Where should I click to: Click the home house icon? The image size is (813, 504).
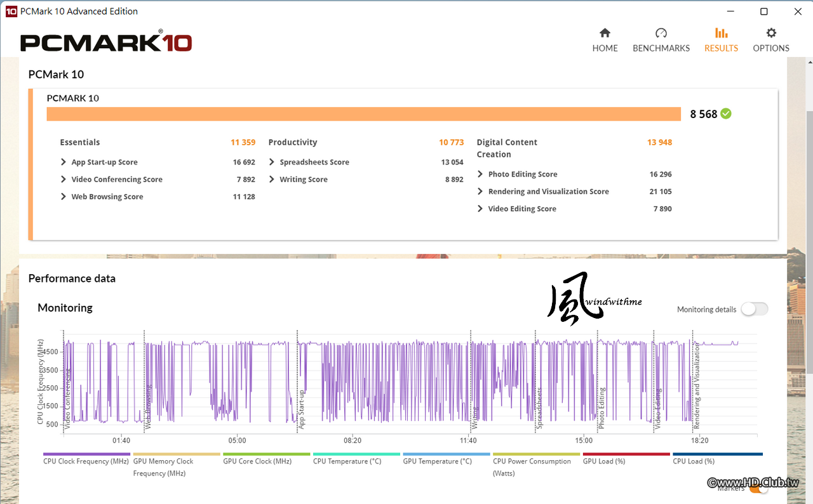click(605, 33)
